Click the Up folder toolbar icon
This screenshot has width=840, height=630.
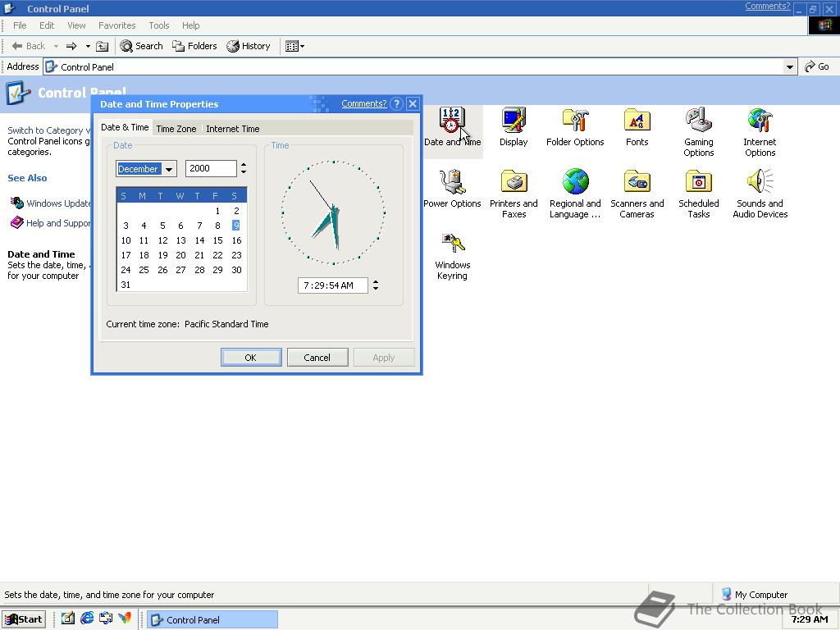pos(102,46)
